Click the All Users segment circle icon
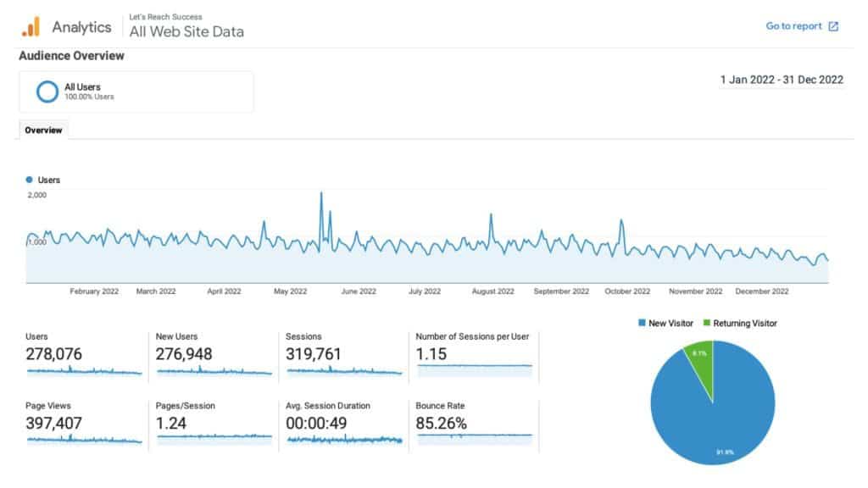Image resolution: width=868 pixels, height=488 pixels. tap(47, 91)
